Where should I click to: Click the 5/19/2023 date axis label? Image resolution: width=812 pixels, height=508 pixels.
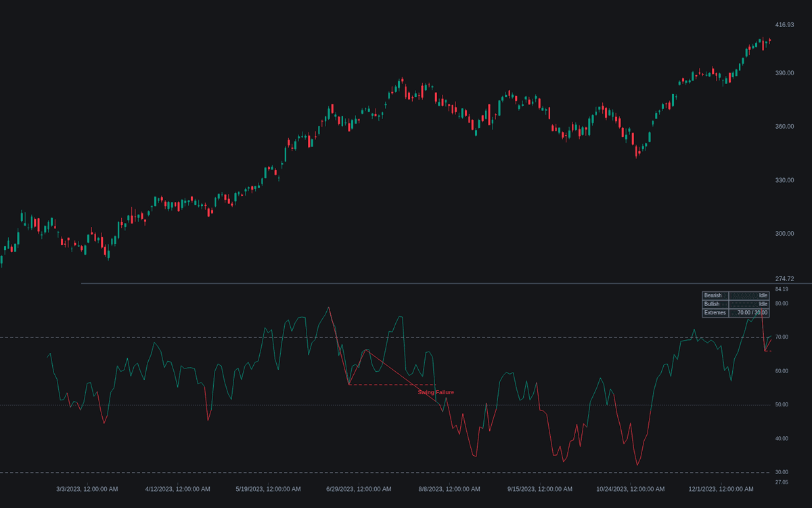coord(269,489)
